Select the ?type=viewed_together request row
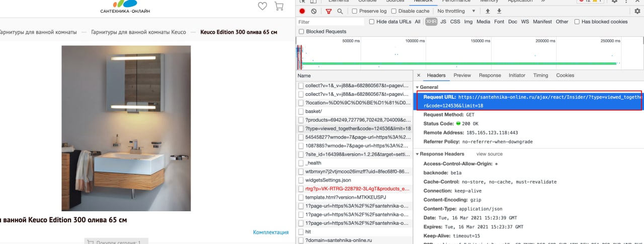Screen dimensions: 644x244 (355, 128)
